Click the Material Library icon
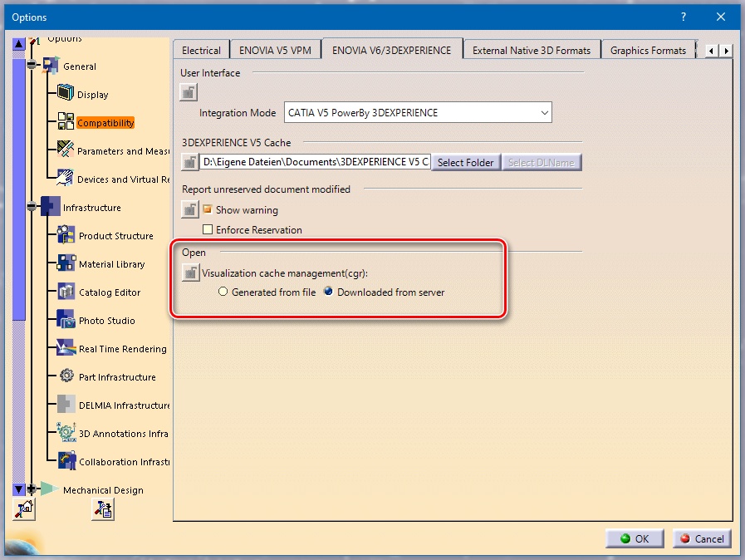 click(66, 263)
